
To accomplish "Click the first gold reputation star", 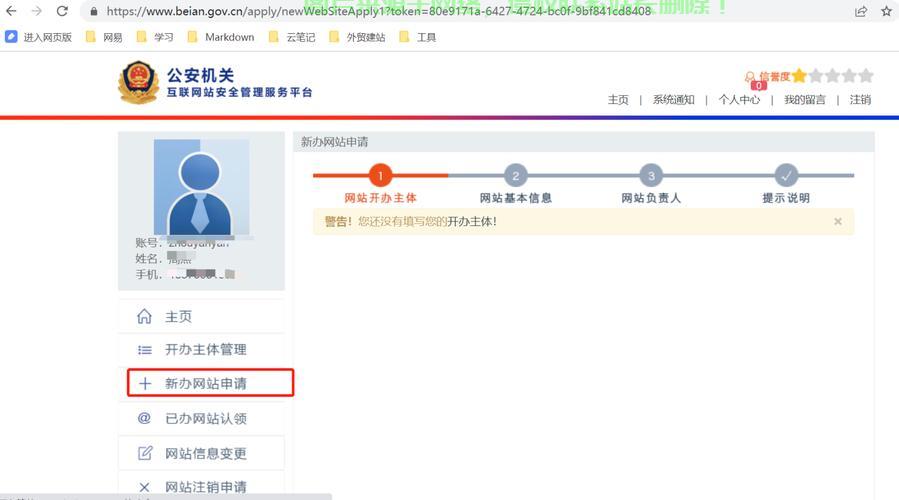I will pos(799,76).
